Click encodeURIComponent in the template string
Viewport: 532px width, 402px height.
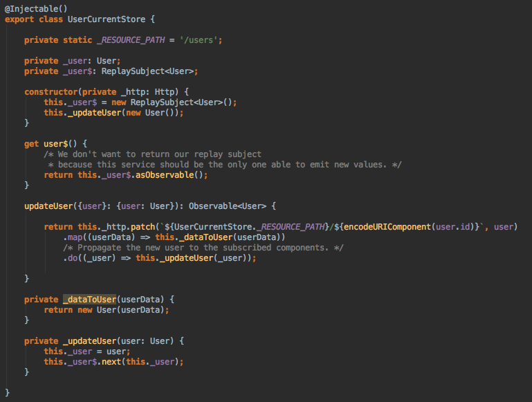(x=387, y=227)
